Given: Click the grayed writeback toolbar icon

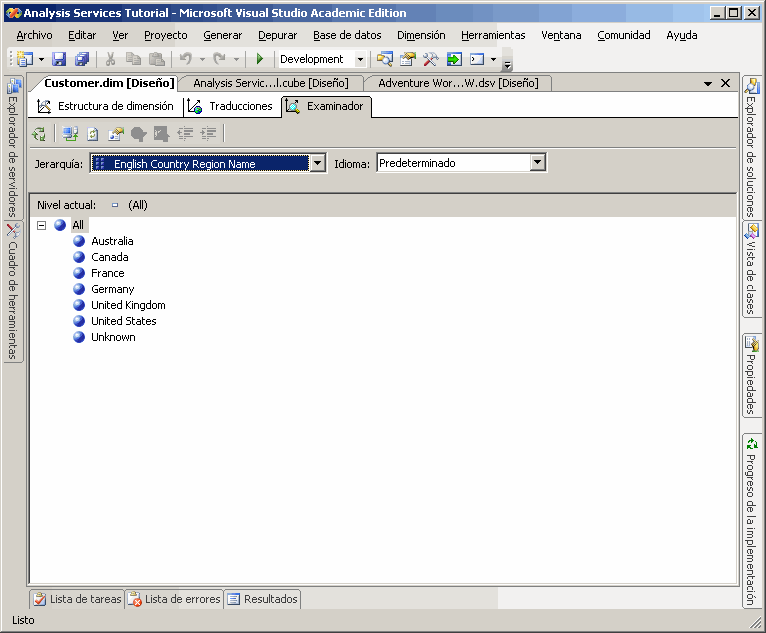Looking at the screenshot, I should click(162, 133).
